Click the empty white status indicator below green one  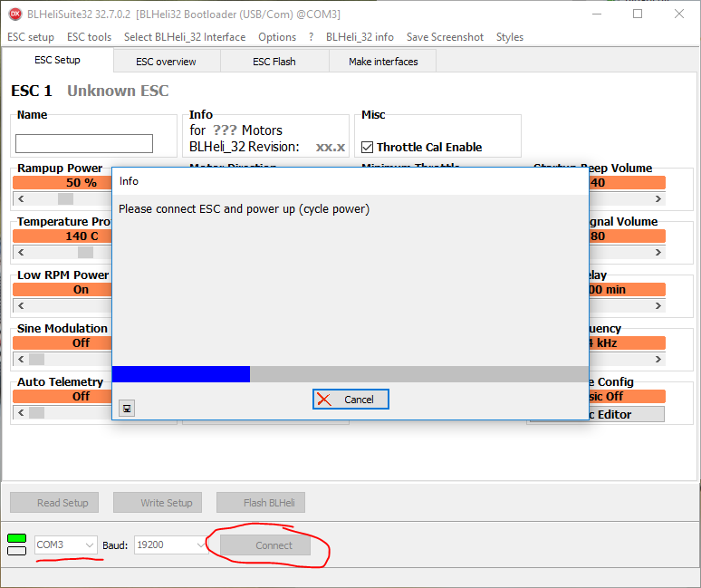click(x=17, y=551)
